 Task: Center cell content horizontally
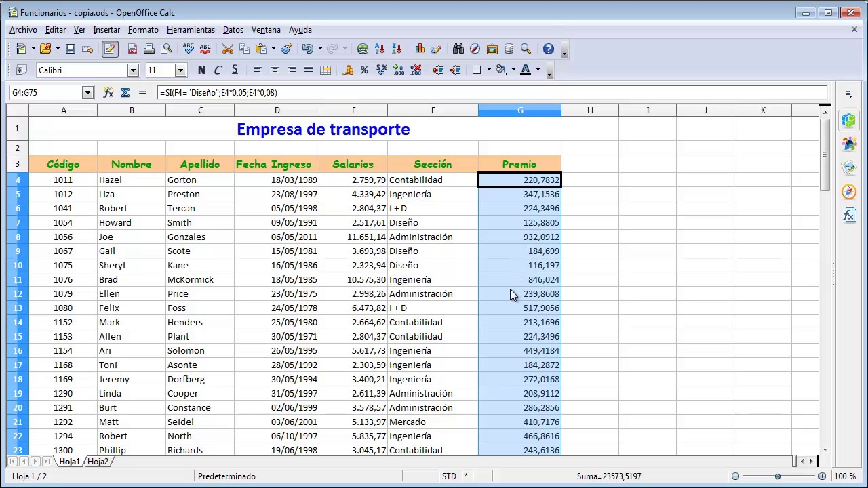click(275, 70)
